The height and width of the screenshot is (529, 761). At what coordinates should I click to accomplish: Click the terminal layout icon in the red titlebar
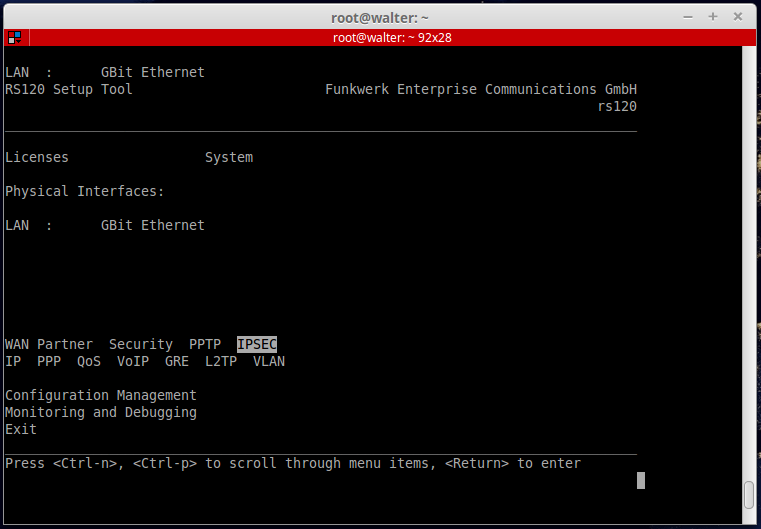14,38
